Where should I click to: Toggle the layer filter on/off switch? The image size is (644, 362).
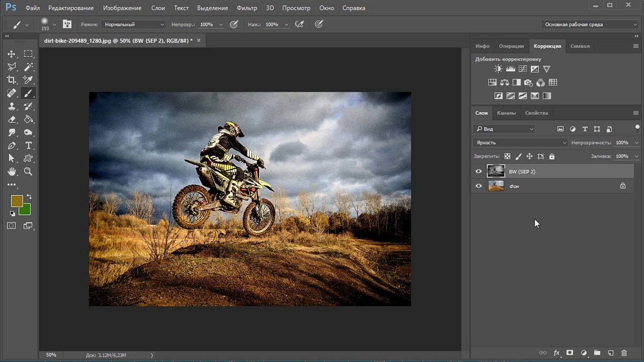(637, 129)
